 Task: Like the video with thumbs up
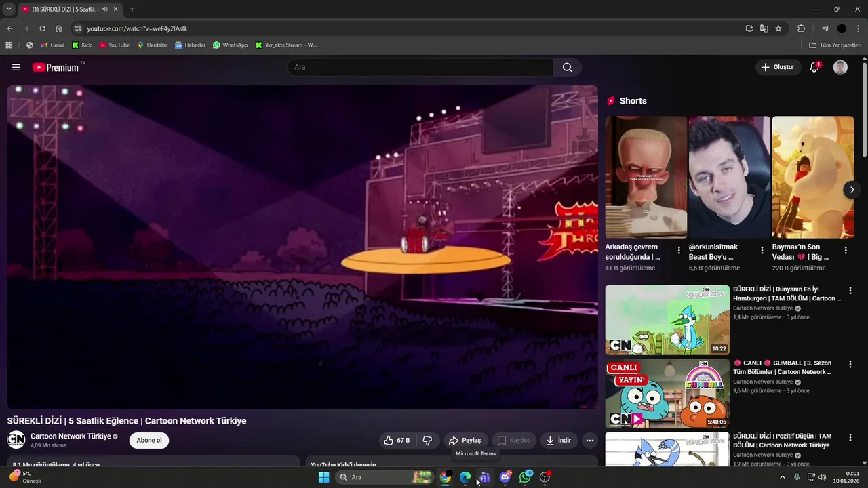[397, 441]
